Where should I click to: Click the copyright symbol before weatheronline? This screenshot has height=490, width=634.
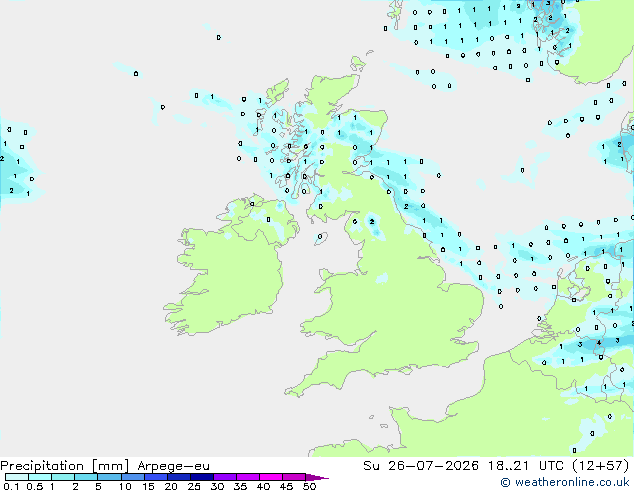(505, 482)
